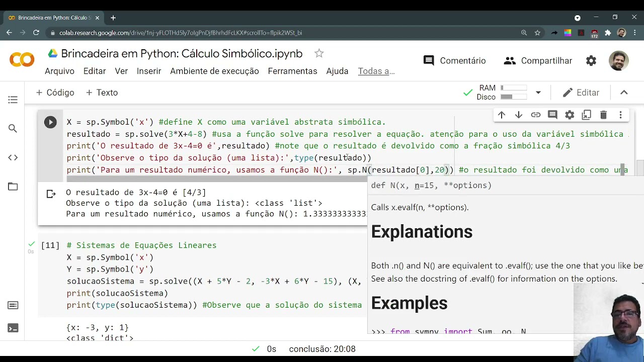Run the cell with the play button

tap(50, 122)
